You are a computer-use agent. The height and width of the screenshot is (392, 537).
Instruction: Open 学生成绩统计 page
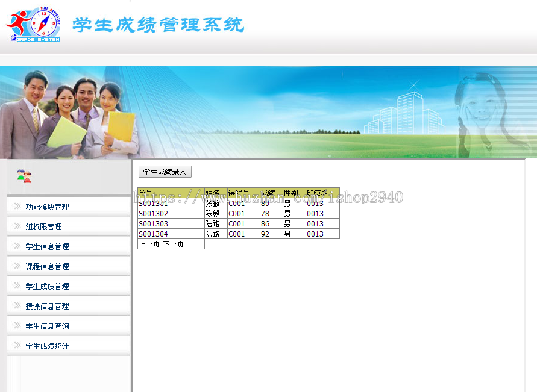tap(47, 346)
